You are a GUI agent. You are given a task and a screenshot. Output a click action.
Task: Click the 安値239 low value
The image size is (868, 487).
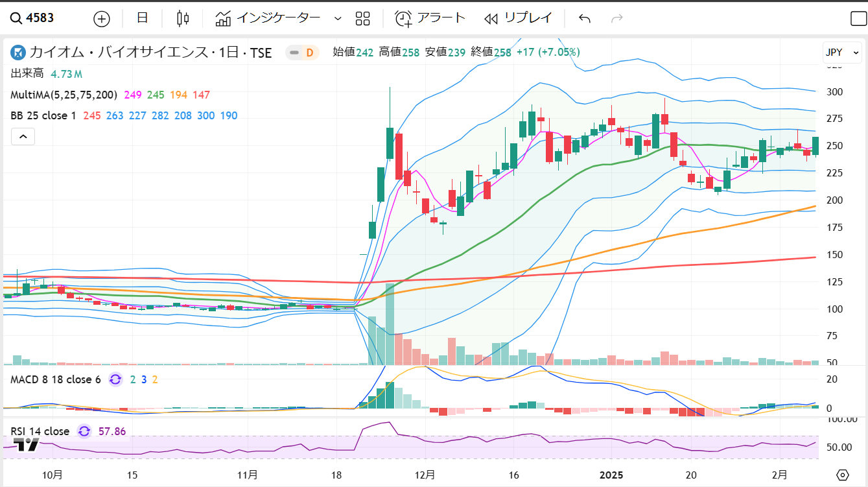[445, 52]
